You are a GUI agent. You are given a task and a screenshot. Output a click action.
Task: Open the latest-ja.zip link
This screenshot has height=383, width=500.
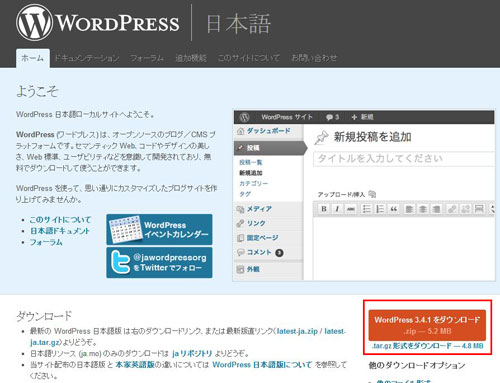(x=297, y=331)
